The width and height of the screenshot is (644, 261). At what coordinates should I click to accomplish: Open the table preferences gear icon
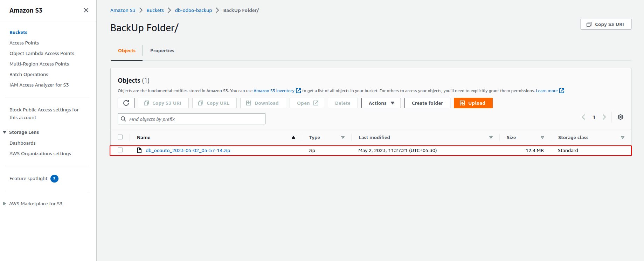point(620,117)
